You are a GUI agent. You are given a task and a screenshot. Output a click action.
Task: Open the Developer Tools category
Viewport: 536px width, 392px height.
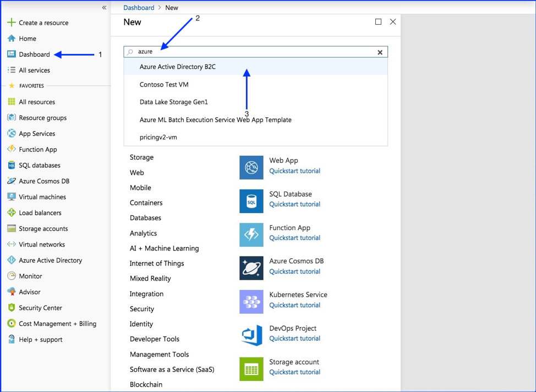click(x=155, y=339)
